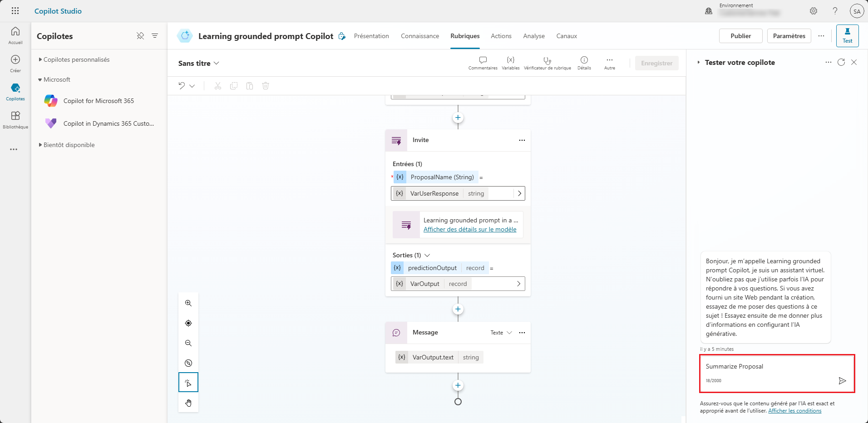Switch to the Analyse tab
The height and width of the screenshot is (423, 868).
[534, 36]
